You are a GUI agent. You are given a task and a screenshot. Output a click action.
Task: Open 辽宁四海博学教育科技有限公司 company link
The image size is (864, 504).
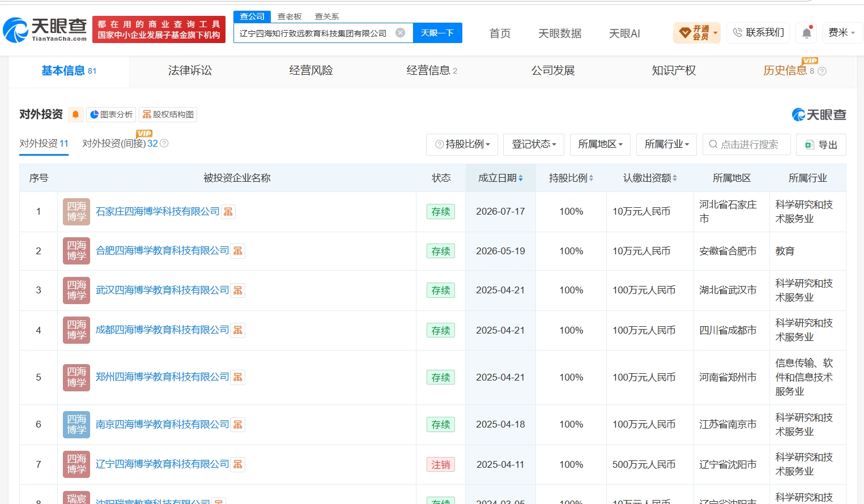[163, 464]
